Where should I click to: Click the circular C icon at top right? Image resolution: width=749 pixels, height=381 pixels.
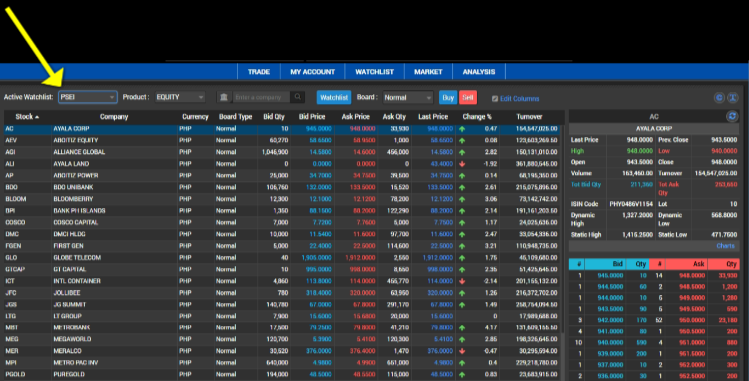tap(719, 98)
